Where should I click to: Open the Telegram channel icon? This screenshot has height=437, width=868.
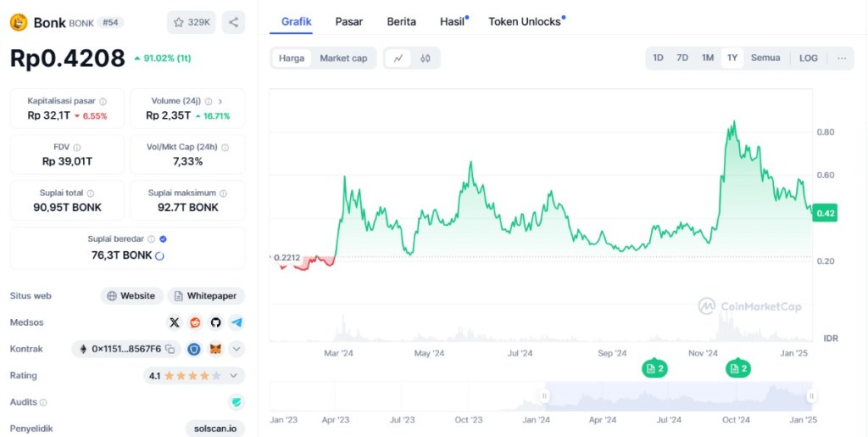236,322
